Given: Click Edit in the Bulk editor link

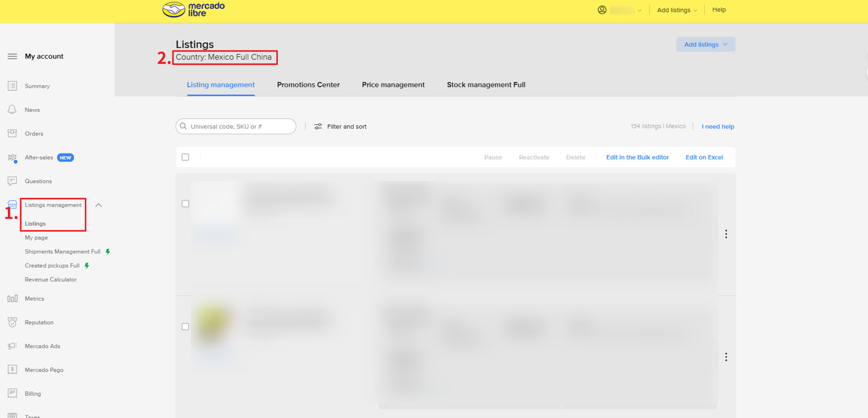Looking at the screenshot, I should 637,157.
